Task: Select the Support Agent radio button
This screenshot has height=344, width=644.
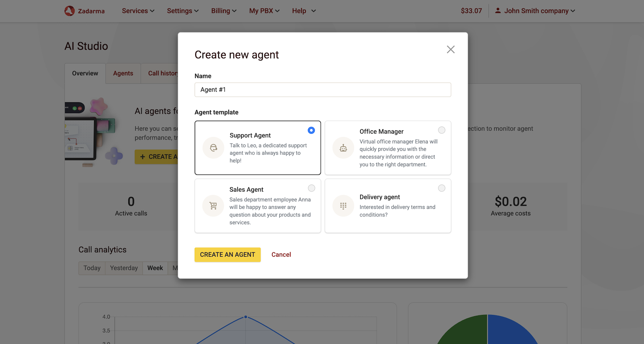Action: [x=311, y=130]
